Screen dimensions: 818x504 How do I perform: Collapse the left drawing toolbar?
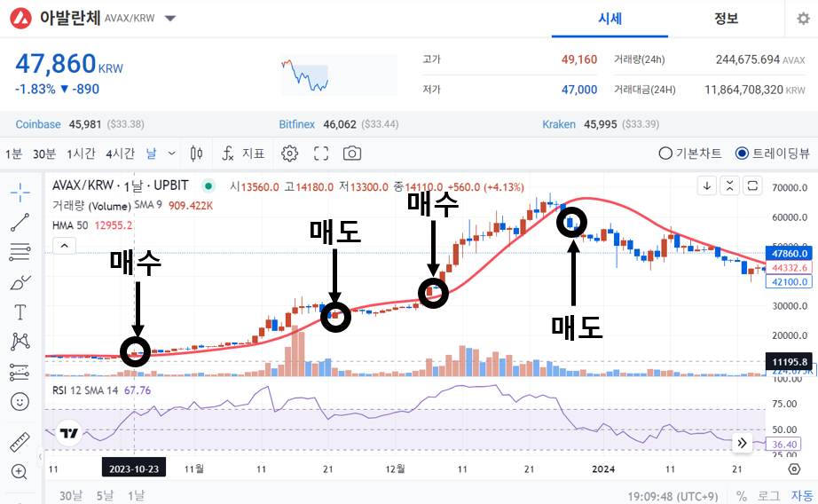pos(40,457)
